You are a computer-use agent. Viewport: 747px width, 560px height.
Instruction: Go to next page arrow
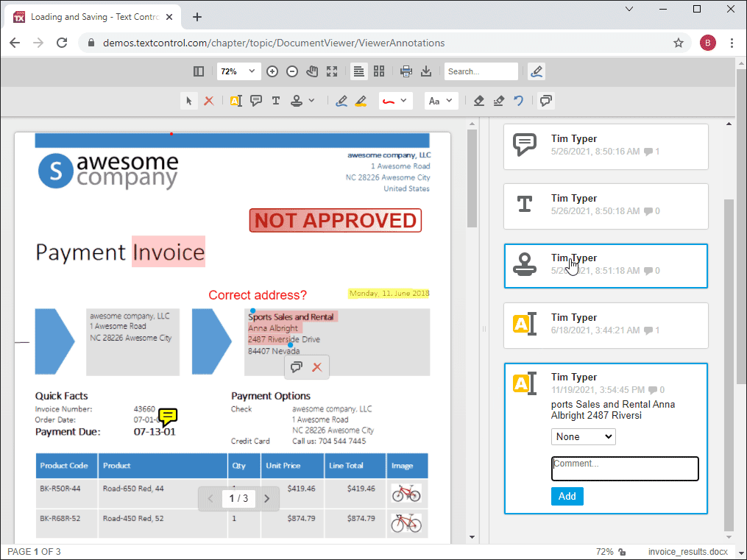pyautogui.click(x=266, y=499)
